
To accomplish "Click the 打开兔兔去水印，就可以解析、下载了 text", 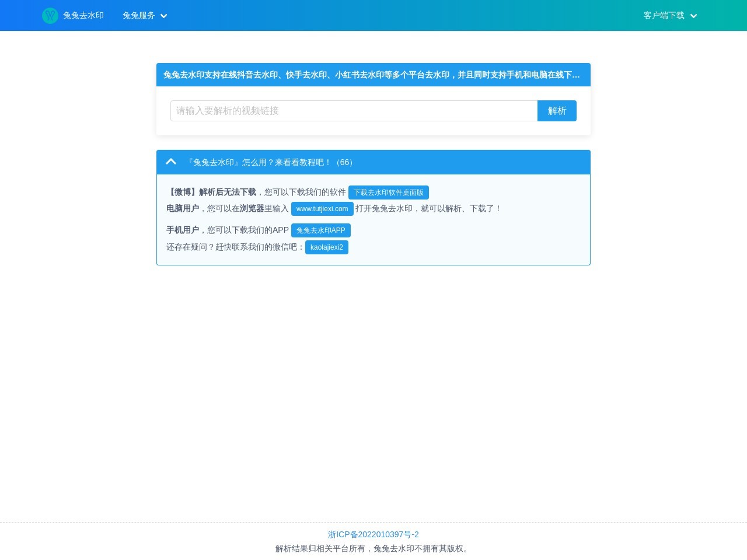I will tap(429, 208).
